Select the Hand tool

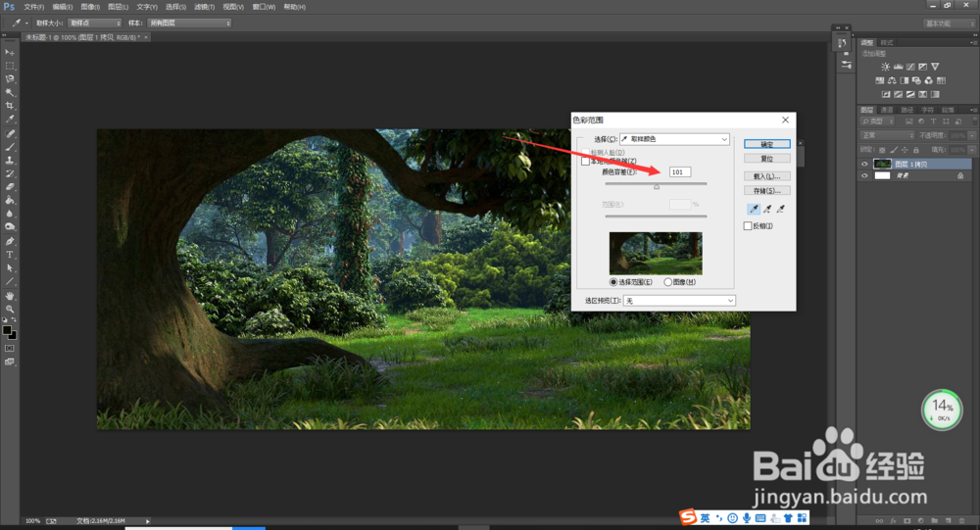tap(10, 296)
